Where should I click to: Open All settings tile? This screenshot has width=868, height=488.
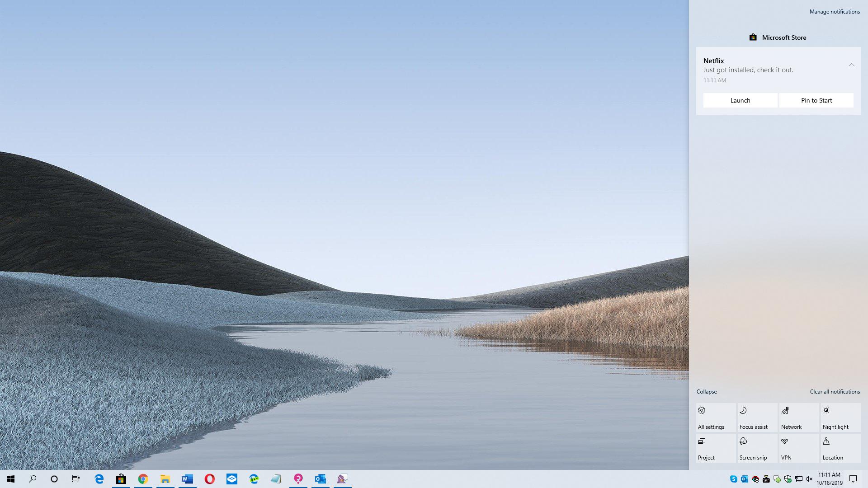tap(716, 418)
